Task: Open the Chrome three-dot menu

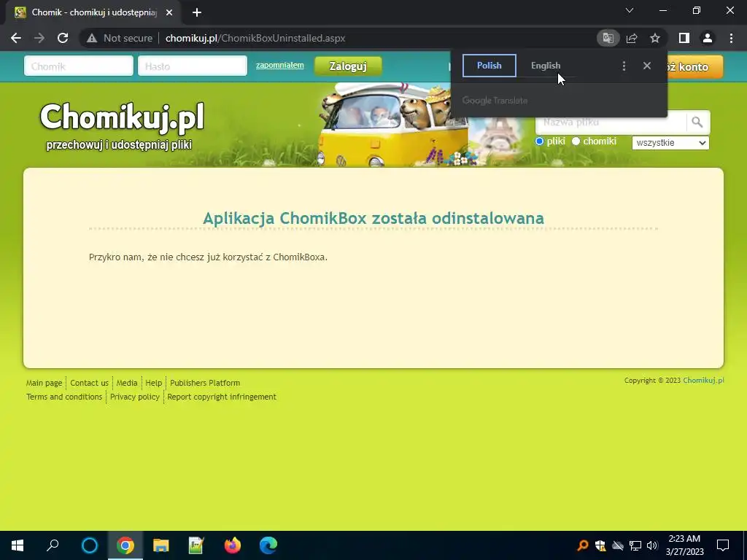Action: pyautogui.click(x=731, y=38)
